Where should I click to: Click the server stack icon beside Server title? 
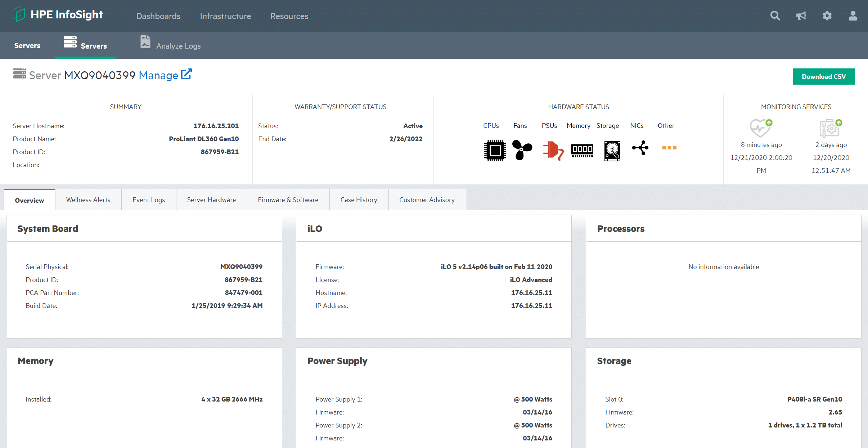point(20,73)
